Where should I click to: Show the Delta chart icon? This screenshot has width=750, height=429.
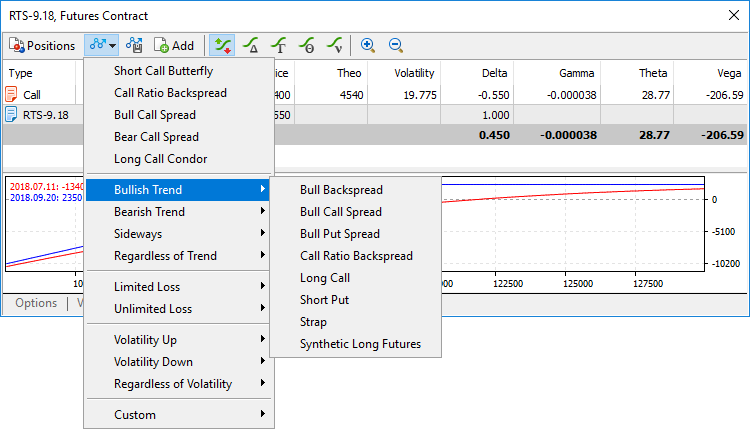[x=251, y=45]
